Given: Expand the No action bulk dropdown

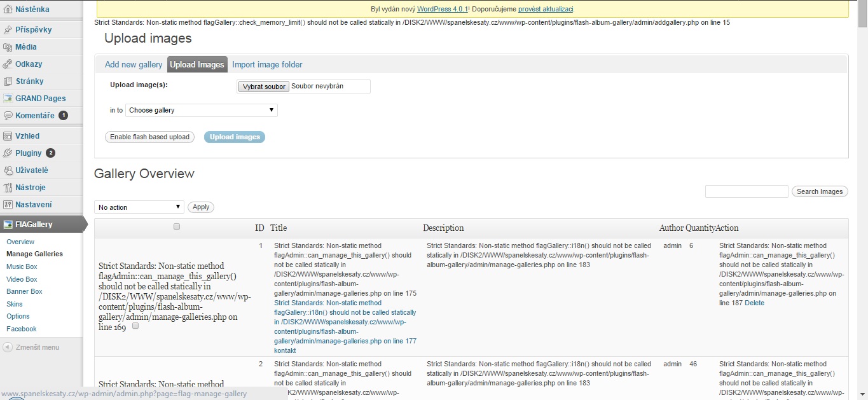Looking at the screenshot, I should pyautogui.click(x=139, y=207).
